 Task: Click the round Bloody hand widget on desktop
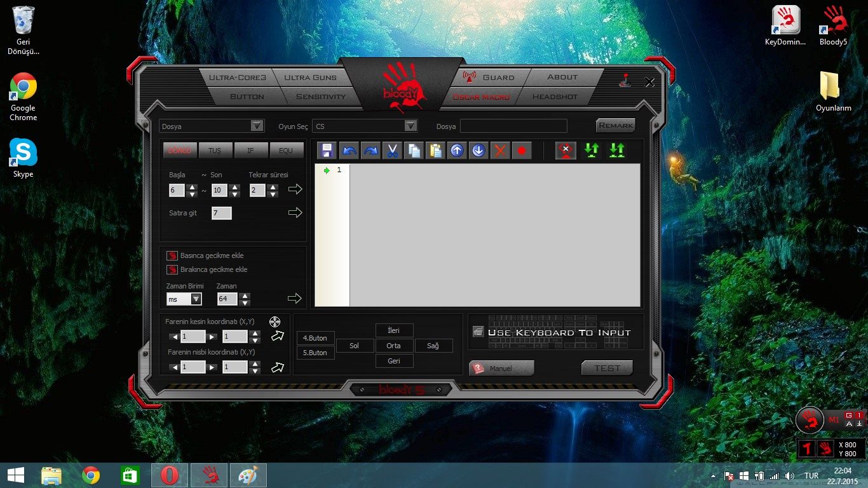coord(810,419)
